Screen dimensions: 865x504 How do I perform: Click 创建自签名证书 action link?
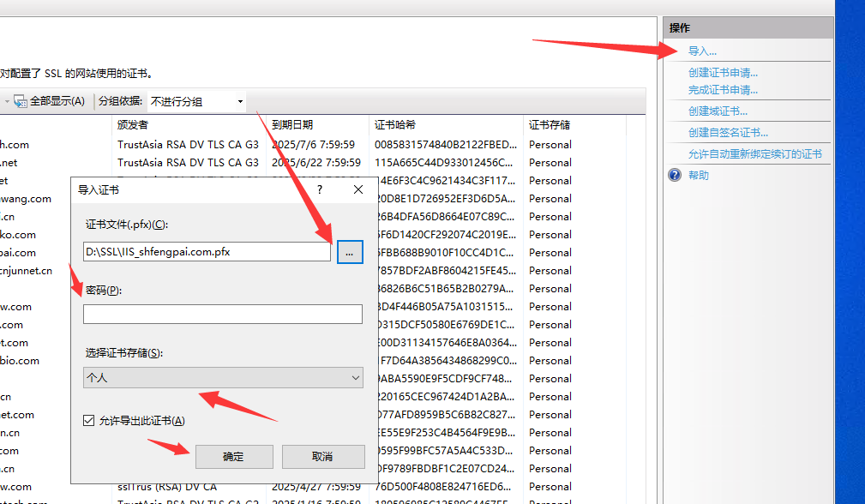728,132
